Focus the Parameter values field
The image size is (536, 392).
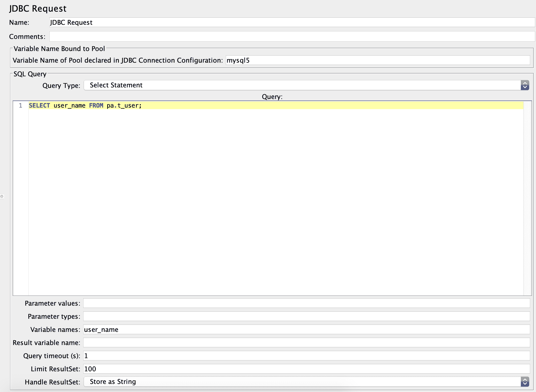click(x=306, y=303)
